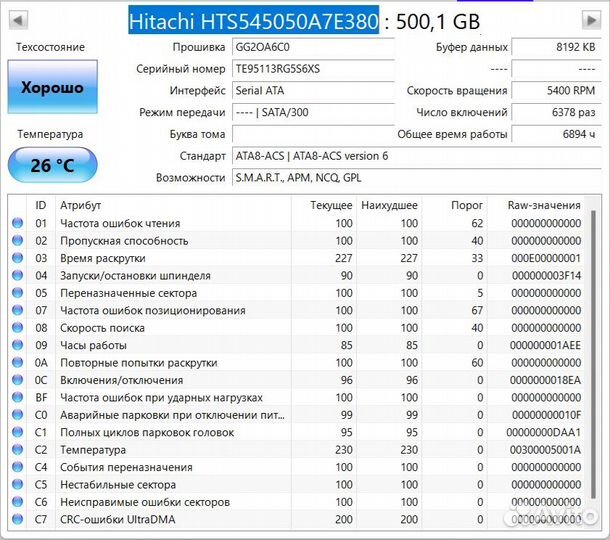Image resolution: width=610 pixels, height=540 pixels.
Task: Click the Hitachi HTS545050A7E380 drive title
Action: [254, 21]
